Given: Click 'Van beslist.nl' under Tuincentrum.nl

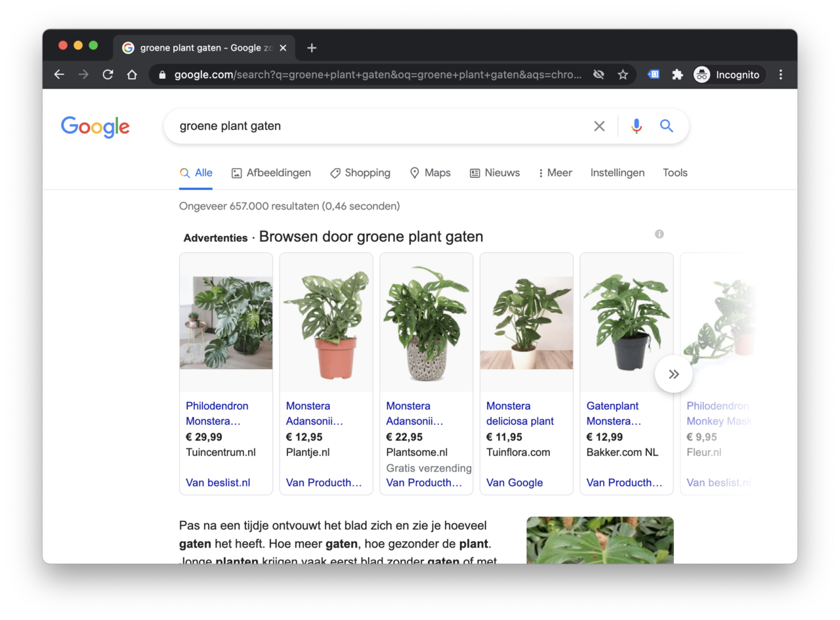Looking at the screenshot, I should [218, 483].
